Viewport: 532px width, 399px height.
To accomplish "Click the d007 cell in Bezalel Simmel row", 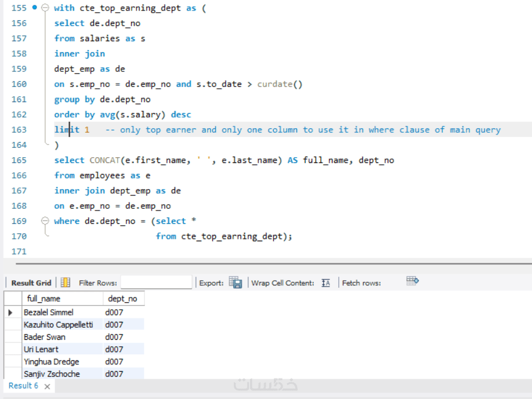I will [124, 312].
